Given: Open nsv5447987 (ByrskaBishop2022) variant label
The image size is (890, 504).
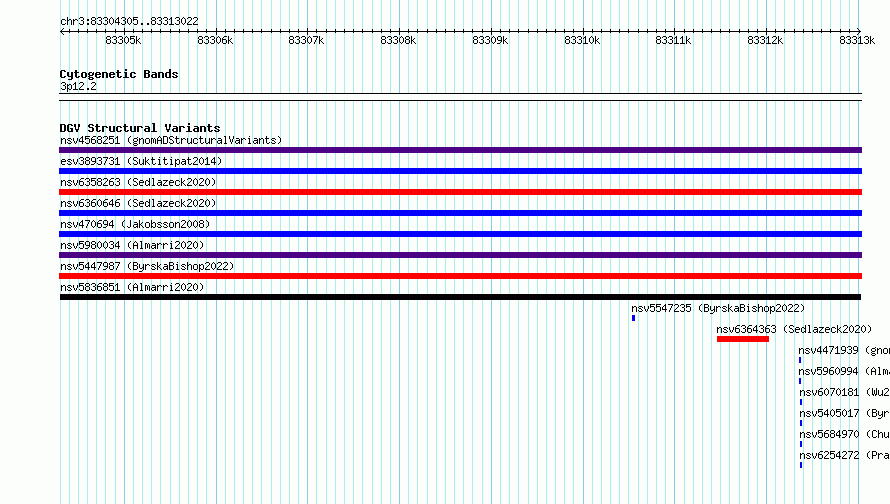Looking at the screenshot, I should point(147,266).
